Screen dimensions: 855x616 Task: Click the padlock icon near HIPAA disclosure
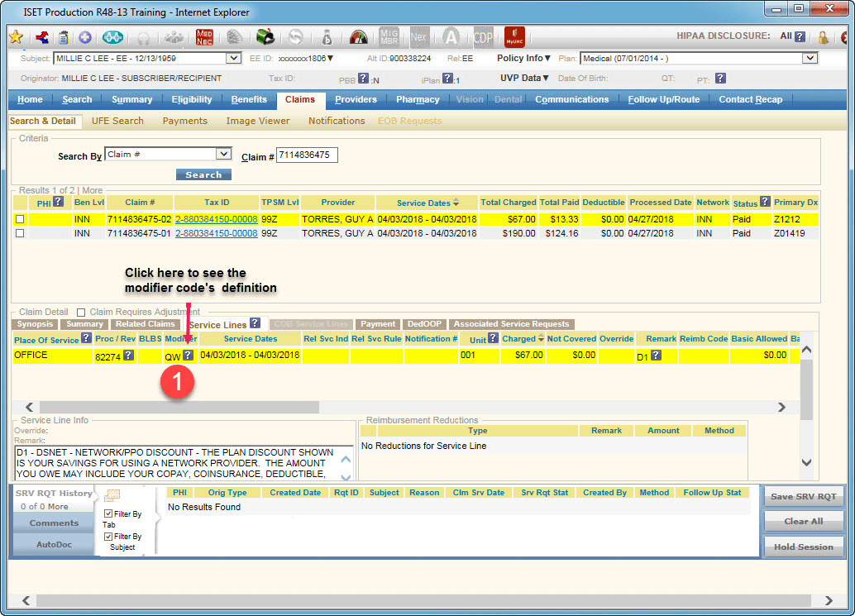[x=824, y=37]
